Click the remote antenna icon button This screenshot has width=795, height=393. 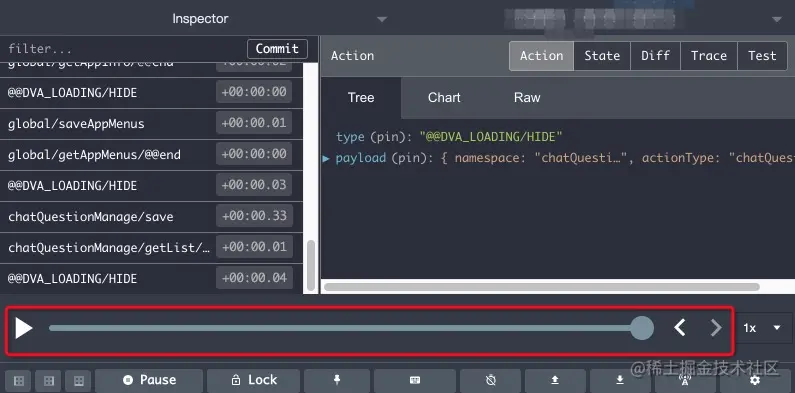tap(684, 380)
